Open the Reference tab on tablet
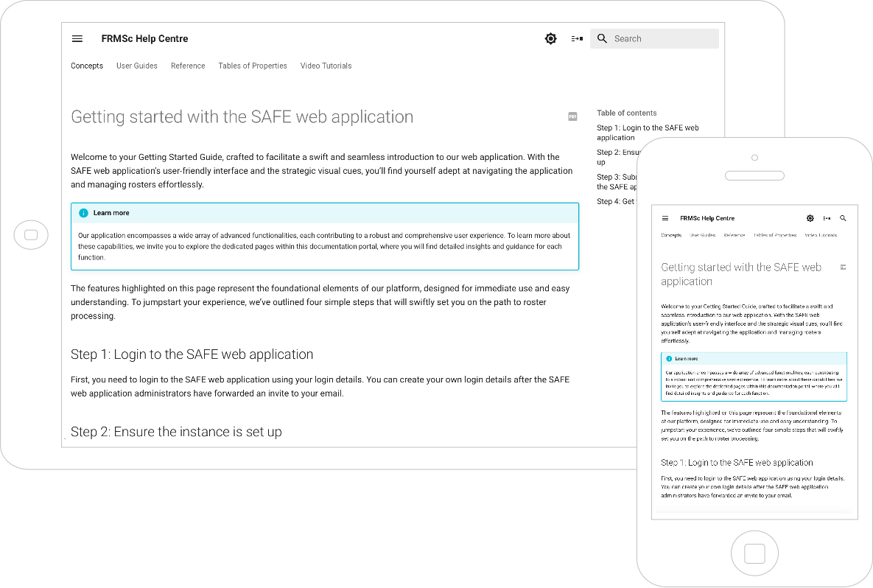The width and height of the screenshot is (873, 588). point(188,66)
